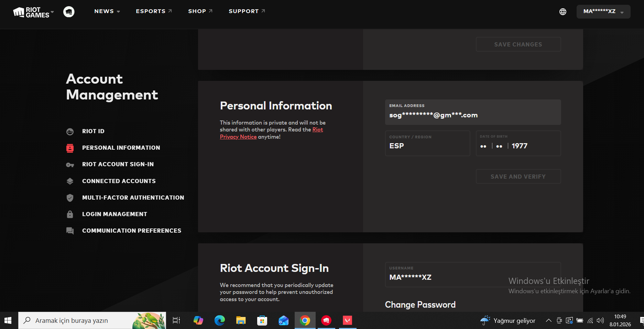Open Microsoft Edge from the taskbar
Image resolution: width=644 pixels, height=329 pixels.
coord(219,321)
